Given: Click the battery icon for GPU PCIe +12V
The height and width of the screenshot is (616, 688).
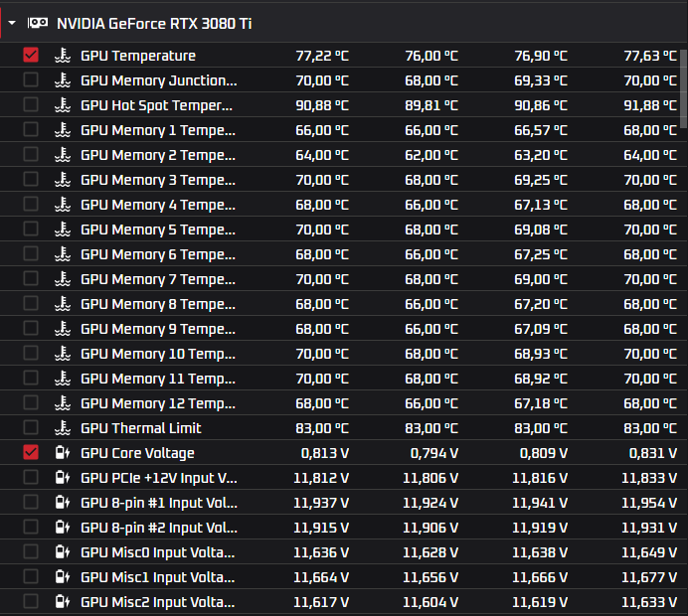Looking at the screenshot, I should [63, 478].
